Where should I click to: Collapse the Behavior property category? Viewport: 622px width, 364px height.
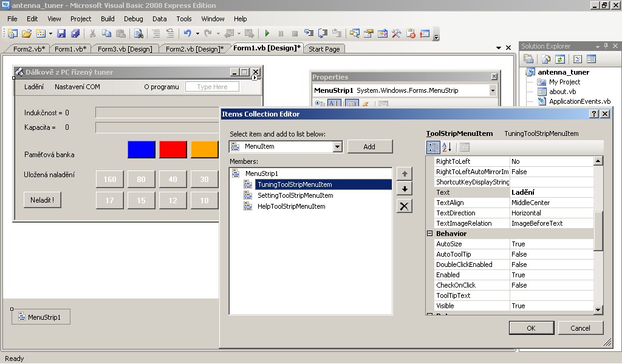coord(430,234)
